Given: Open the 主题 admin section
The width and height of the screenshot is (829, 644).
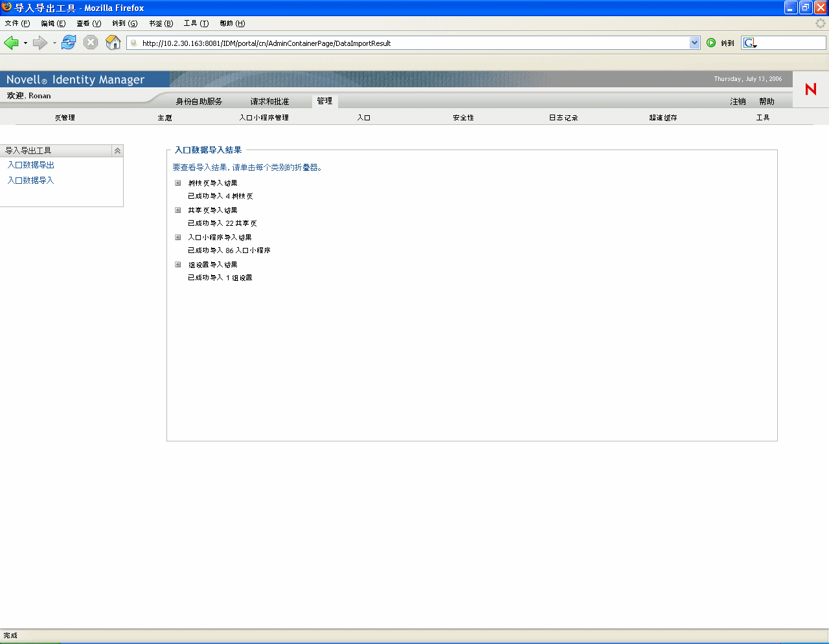Looking at the screenshot, I should (165, 118).
